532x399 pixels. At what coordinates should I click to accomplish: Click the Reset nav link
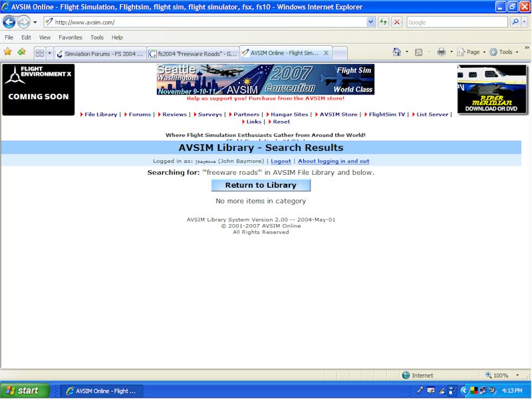point(281,122)
